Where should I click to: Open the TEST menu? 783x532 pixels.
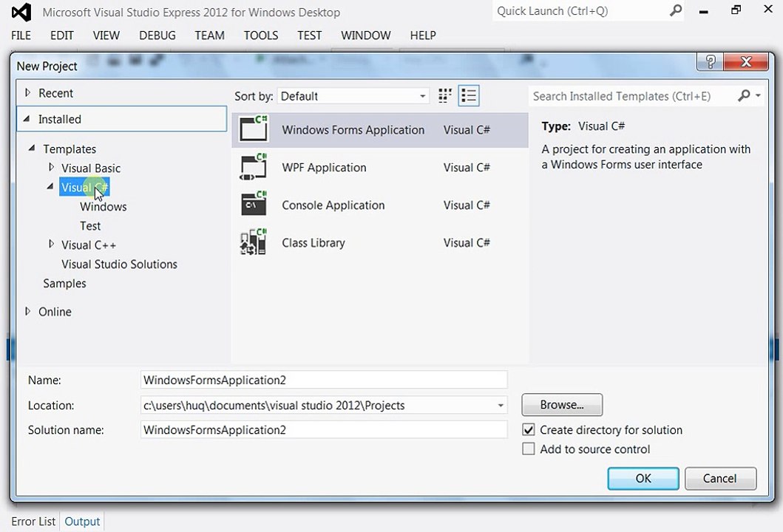(310, 35)
